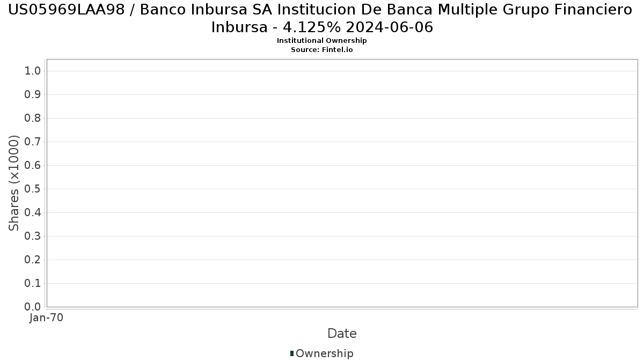
Task: Click the 0.1 y-axis tick label
Action: pos(33,284)
